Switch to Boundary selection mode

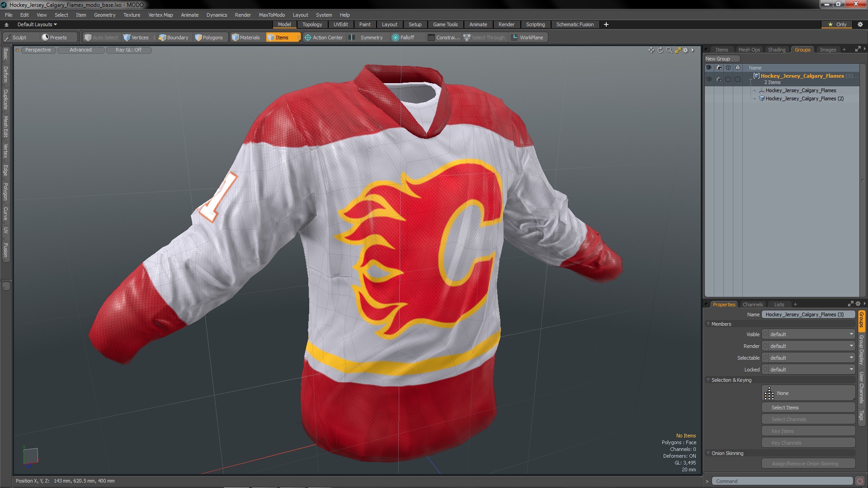pos(174,38)
